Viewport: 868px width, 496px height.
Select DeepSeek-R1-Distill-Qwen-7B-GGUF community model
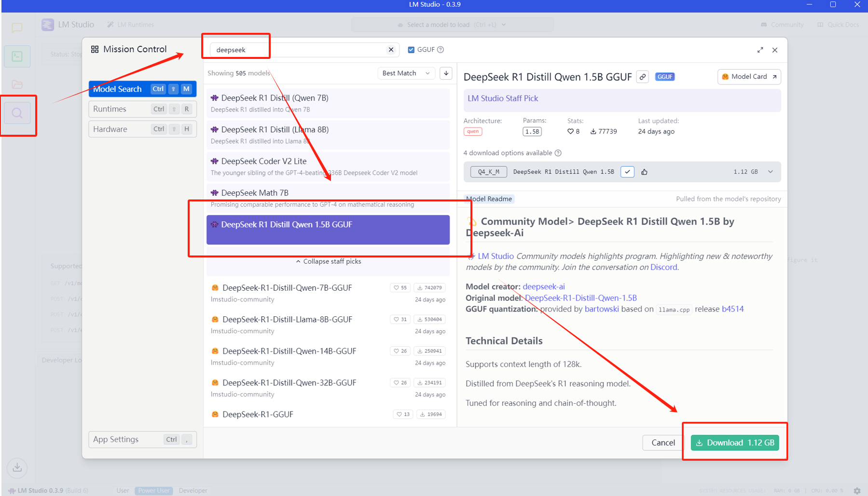[328, 293]
